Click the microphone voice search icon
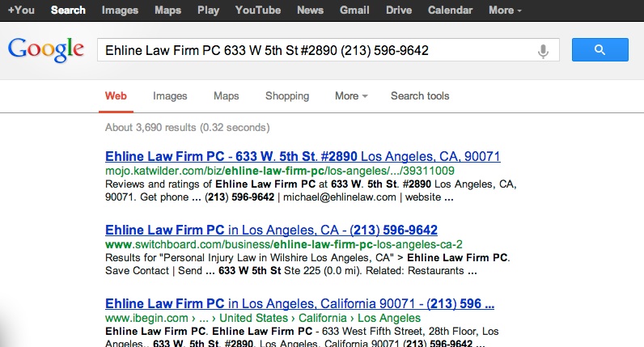Viewport: 644px width, 347px height. pos(543,51)
